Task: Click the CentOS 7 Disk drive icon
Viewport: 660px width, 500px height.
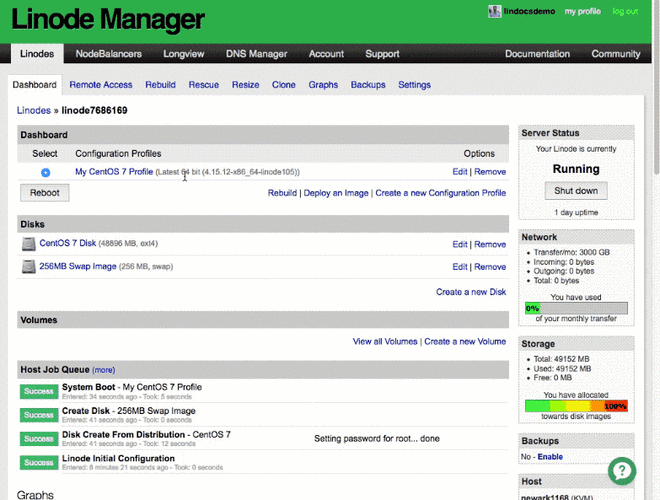Action: (x=29, y=244)
